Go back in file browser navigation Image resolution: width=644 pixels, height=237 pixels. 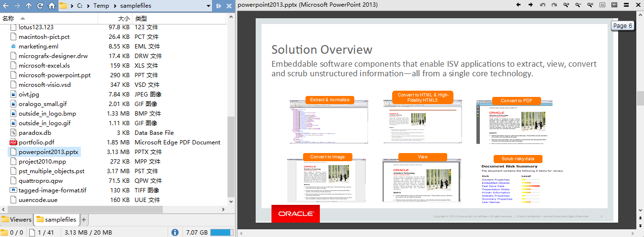[x=6, y=6]
